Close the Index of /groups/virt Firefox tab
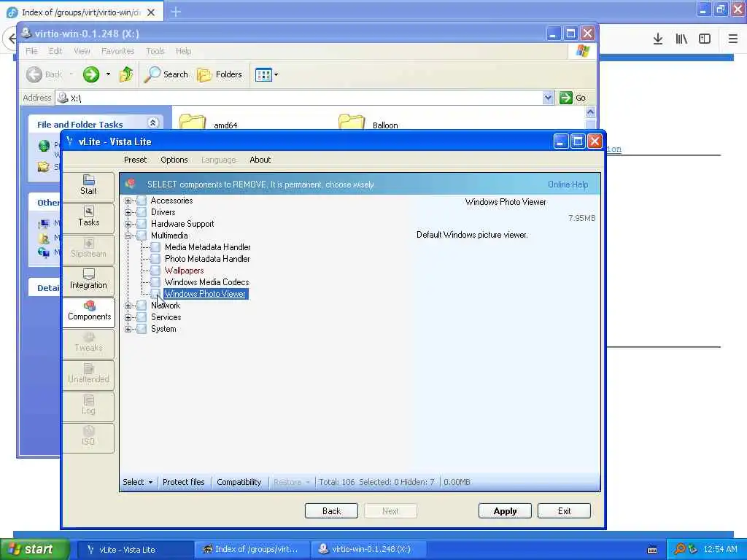The width and height of the screenshot is (747, 560). [x=151, y=12]
